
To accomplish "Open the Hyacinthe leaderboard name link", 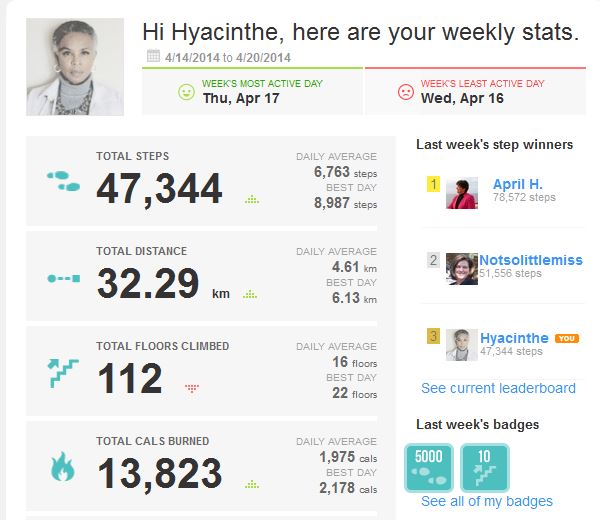I will point(514,338).
